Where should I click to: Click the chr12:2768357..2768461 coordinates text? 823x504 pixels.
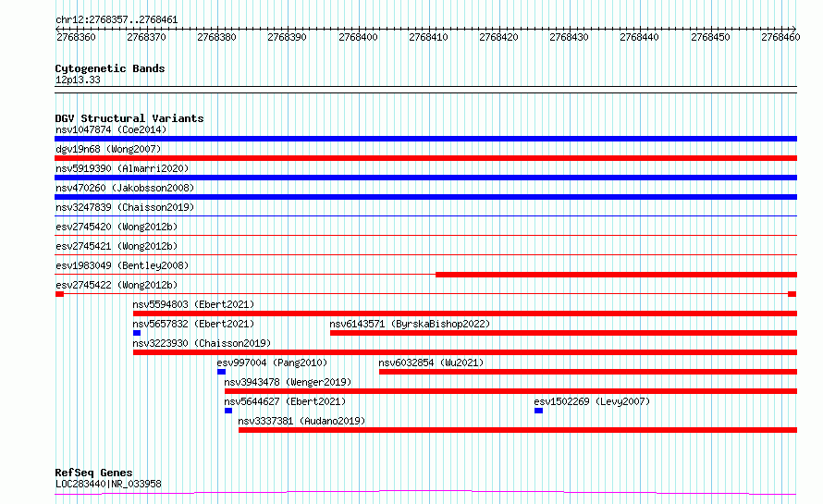(x=117, y=20)
